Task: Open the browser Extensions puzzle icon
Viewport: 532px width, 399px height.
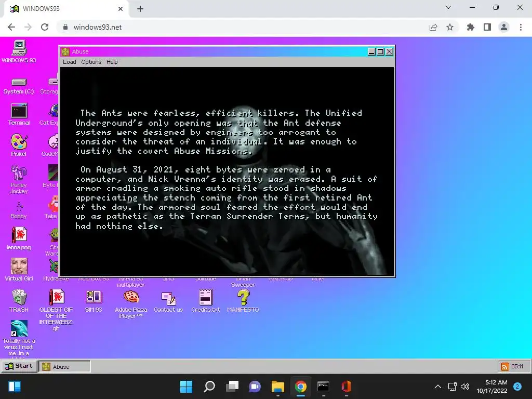Action: click(471, 27)
